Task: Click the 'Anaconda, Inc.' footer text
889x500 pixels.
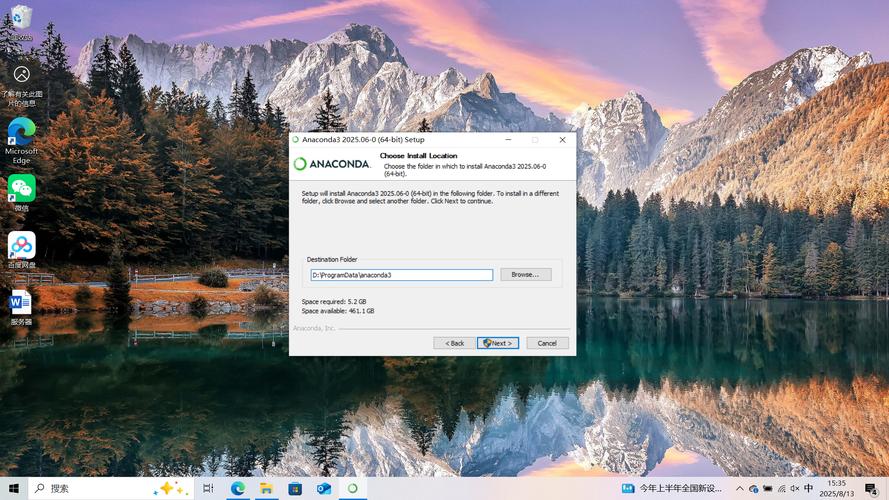Action: coord(314,328)
